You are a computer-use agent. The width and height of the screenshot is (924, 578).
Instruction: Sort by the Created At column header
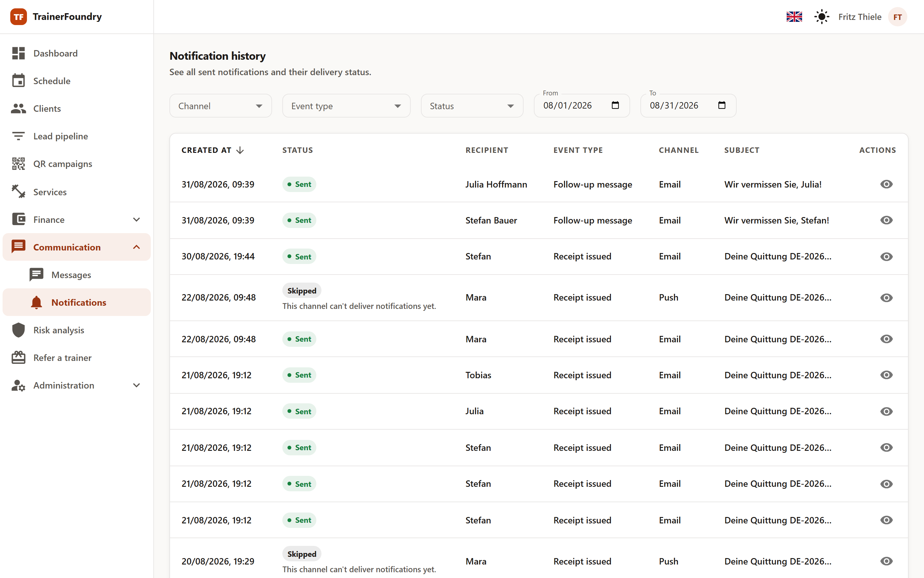206,150
